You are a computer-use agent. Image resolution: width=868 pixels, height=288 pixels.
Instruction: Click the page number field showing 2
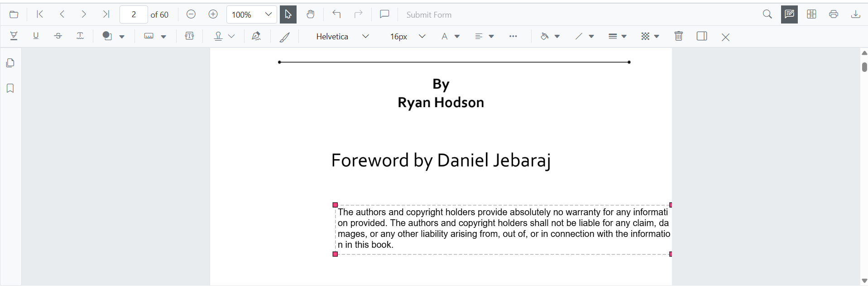(x=134, y=14)
